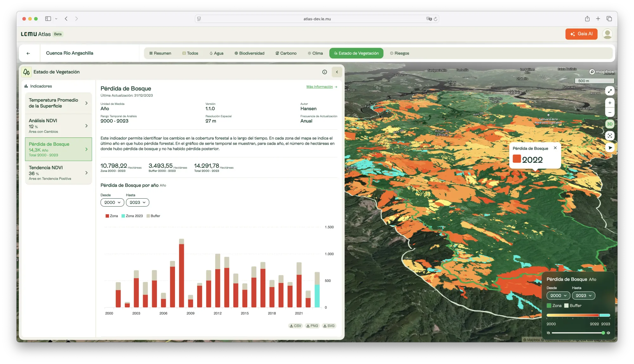Play the map animation with the arrow control
Viewport: 634px width, 364px height.
coord(610,147)
